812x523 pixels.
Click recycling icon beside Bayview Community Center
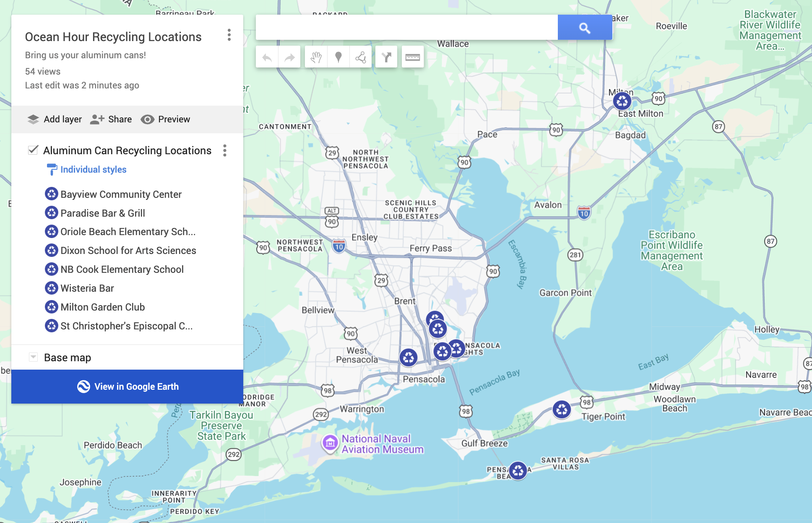tap(52, 194)
